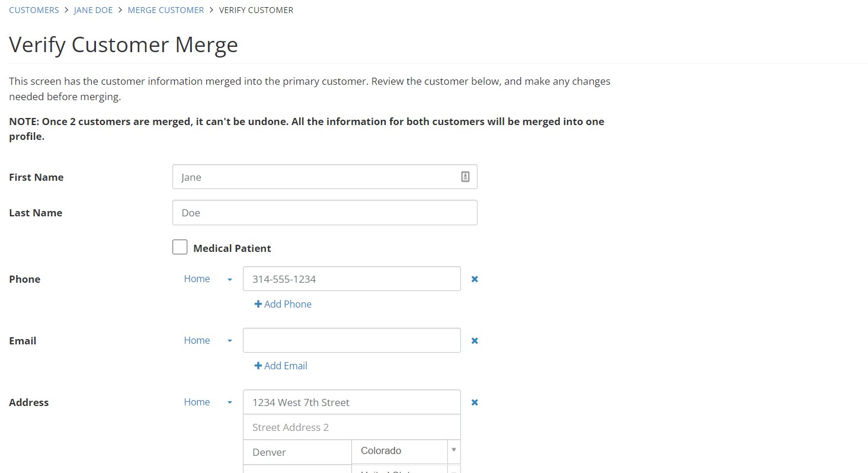This screenshot has height=473, width=868.
Task: Click the Add Email link
Action: click(x=286, y=366)
